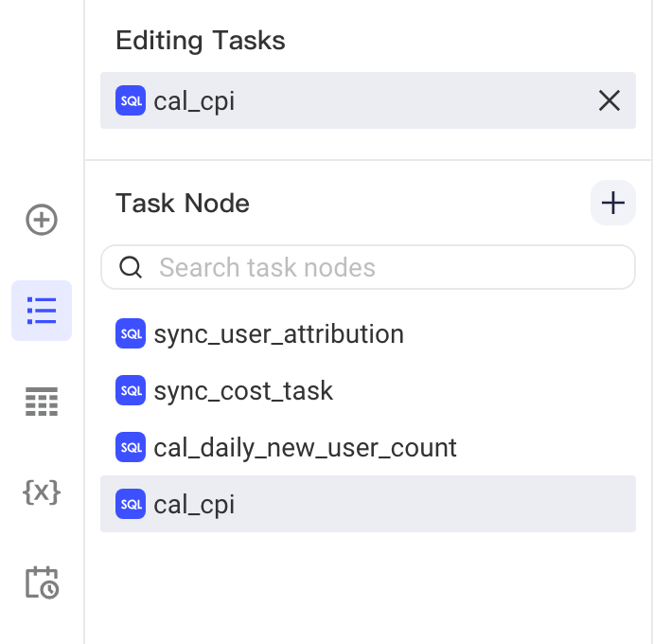Click the Task Node section heading
Image resolution: width=653 pixels, height=644 pixels.
coord(183,203)
